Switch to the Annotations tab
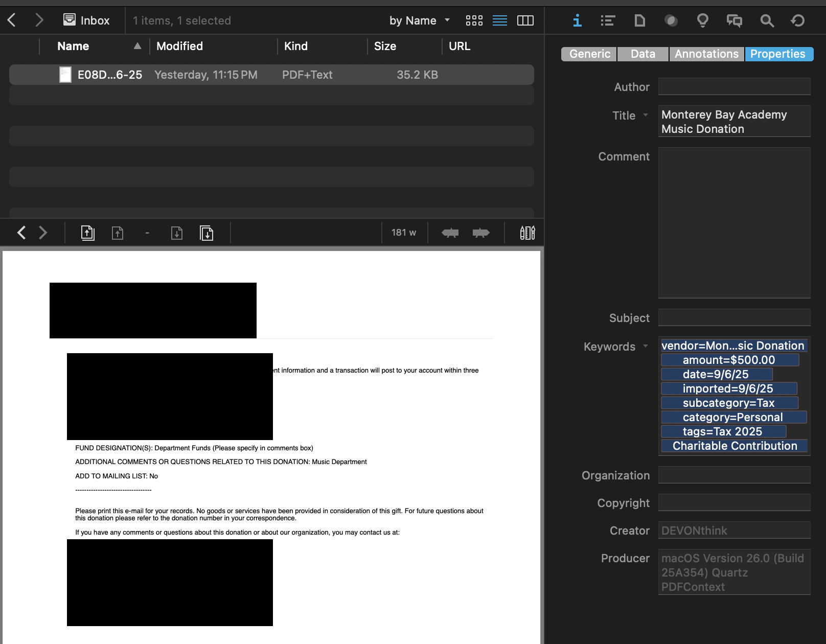This screenshot has height=644, width=826. tap(706, 54)
